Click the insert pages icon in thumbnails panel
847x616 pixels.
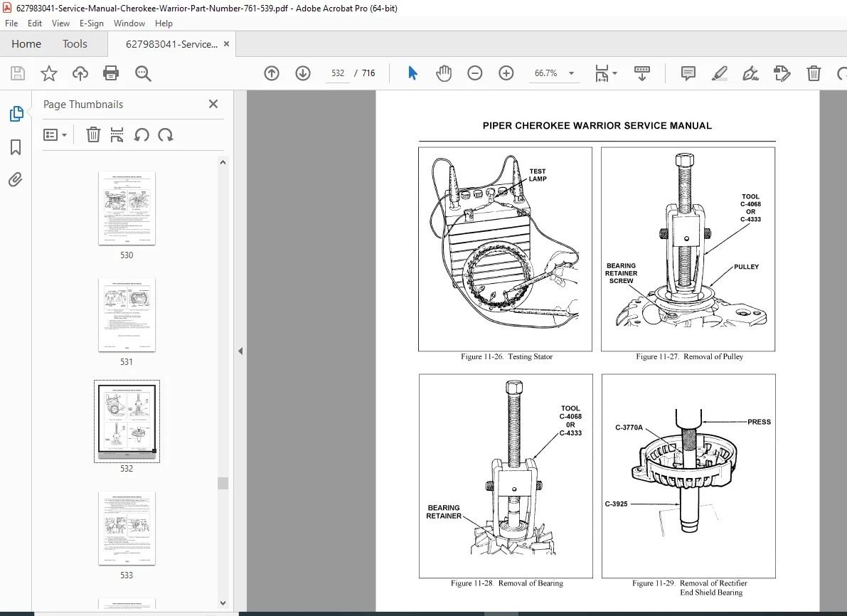pyautogui.click(x=117, y=134)
